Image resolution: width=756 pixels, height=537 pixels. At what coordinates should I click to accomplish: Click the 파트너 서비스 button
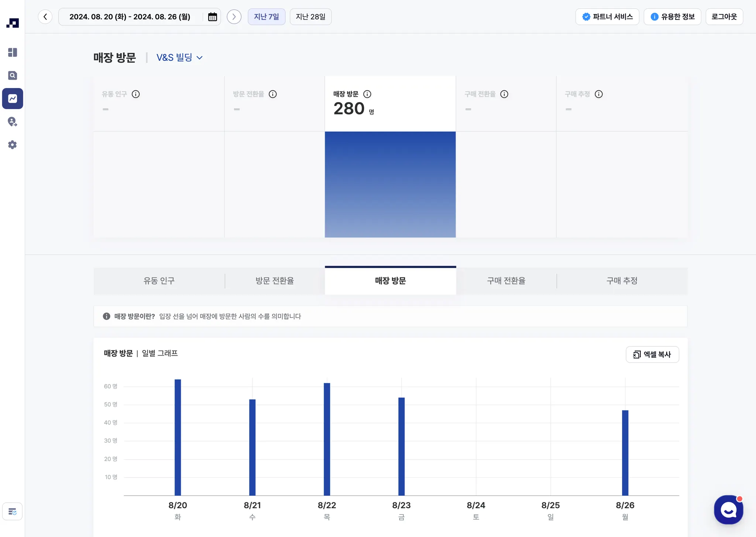tap(607, 17)
